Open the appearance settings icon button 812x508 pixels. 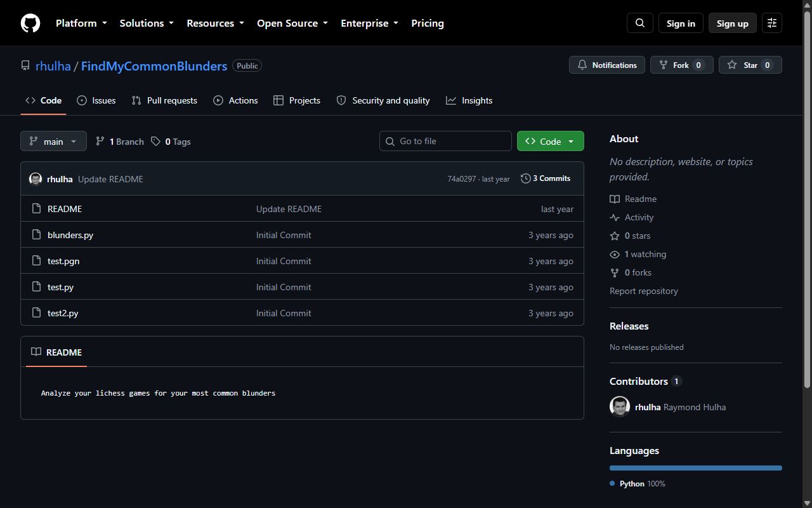pyautogui.click(x=772, y=23)
